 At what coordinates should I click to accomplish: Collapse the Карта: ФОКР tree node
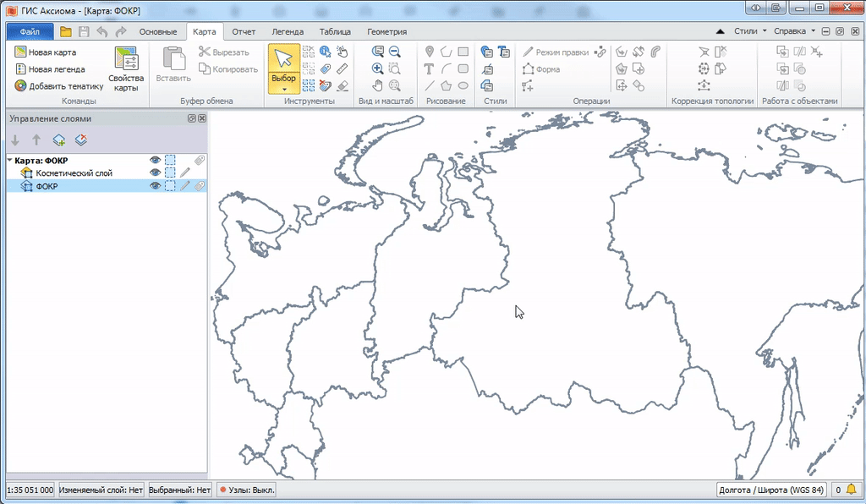(9, 160)
